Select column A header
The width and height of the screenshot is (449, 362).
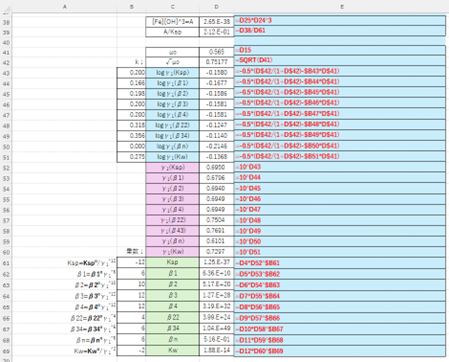coord(65,6)
